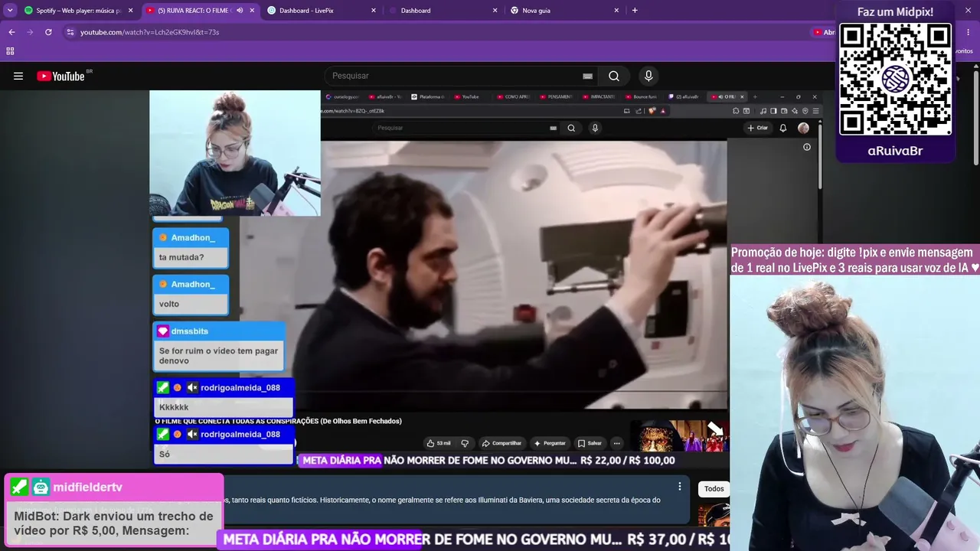Open the more actions ellipsis next to Salvar
The image size is (980, 551).
(616, 443)
